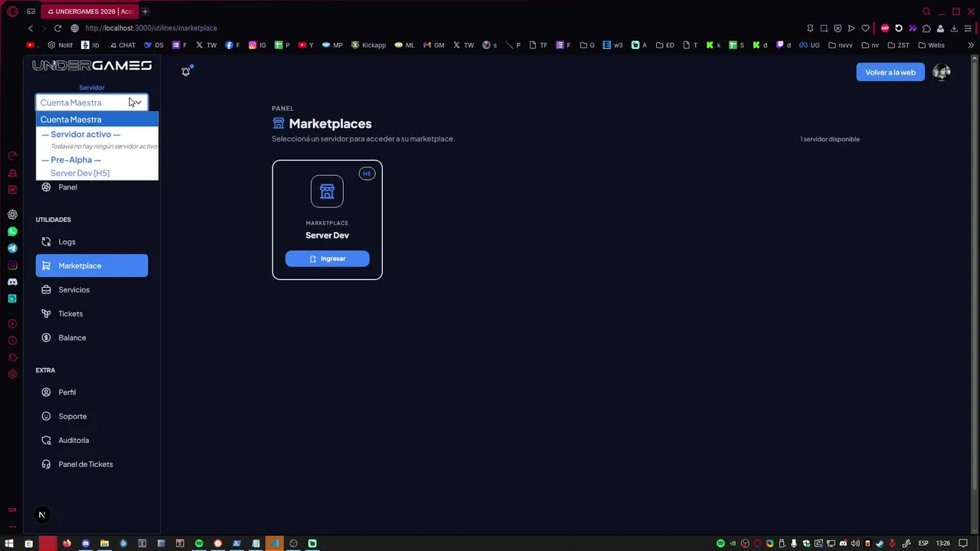This screenshot has width=980, height=551.
Task: Select the UNDERGAMES 2026 browser tab
Action: 89,11
